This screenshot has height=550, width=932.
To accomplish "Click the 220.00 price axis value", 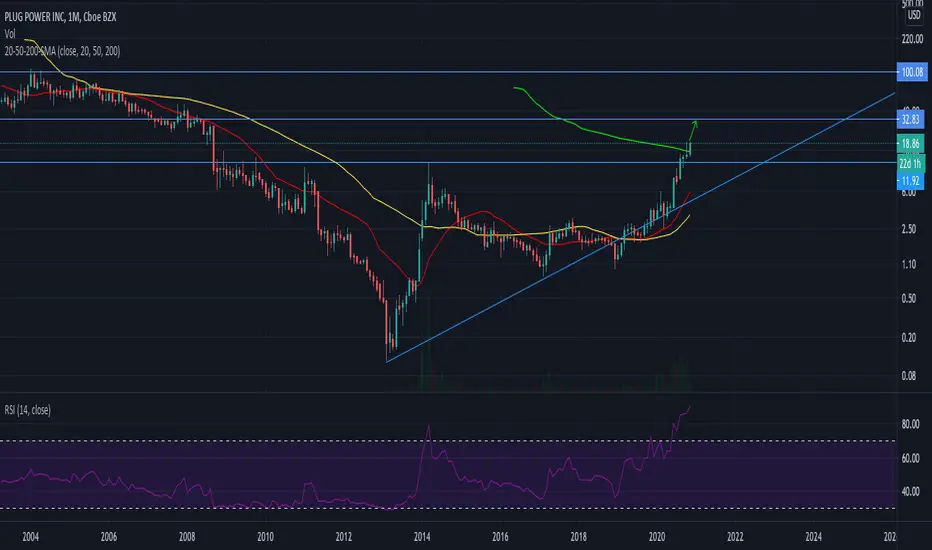I will coord(912,39).
